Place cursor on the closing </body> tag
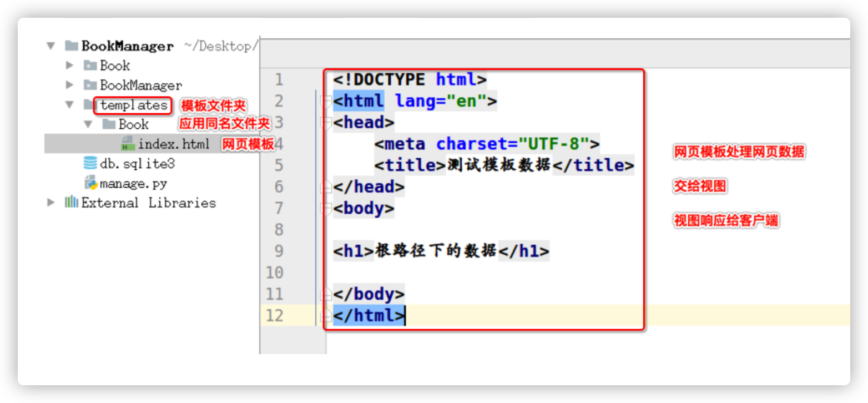 click(369, 294)
